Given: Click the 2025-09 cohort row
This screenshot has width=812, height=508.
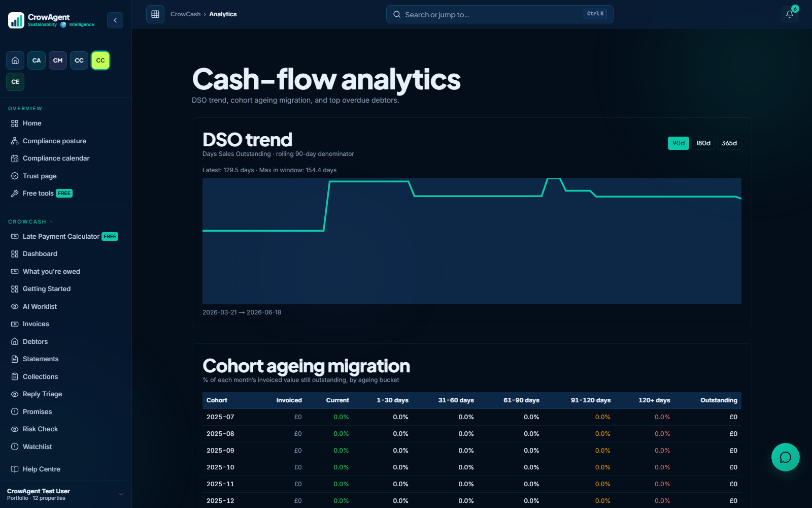Looking at the screenshot, I should (472, 451).
